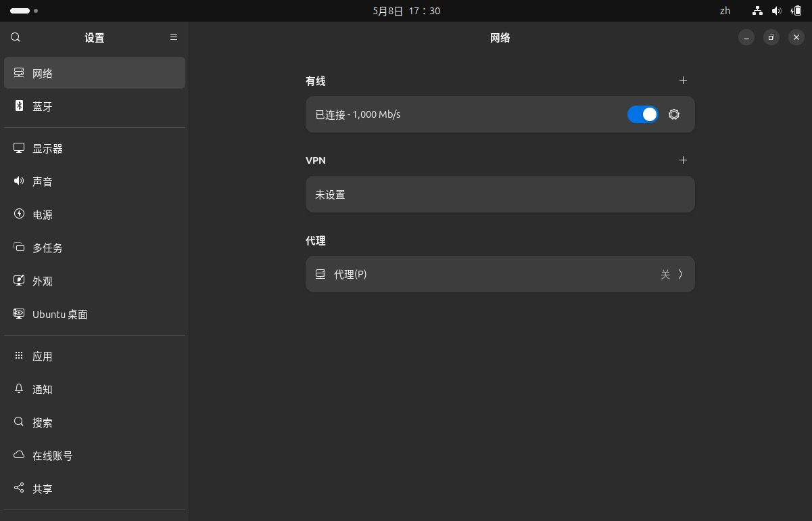The height and width of the screenshot is (521, 812).
Task: Open the Settings hamburger menu
Action: [173, 37]
